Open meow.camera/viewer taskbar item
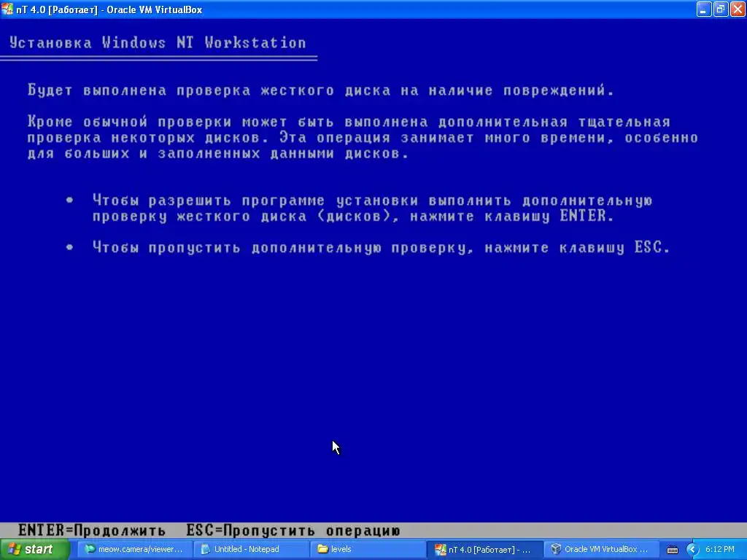This screenshot has height=560, width=747. 135,550
